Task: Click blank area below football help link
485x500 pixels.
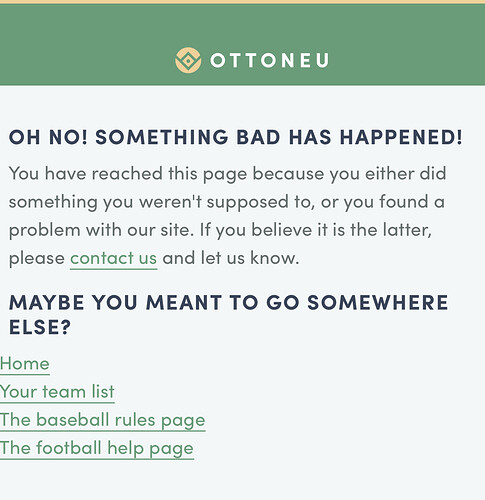Action: pos(242,480)
